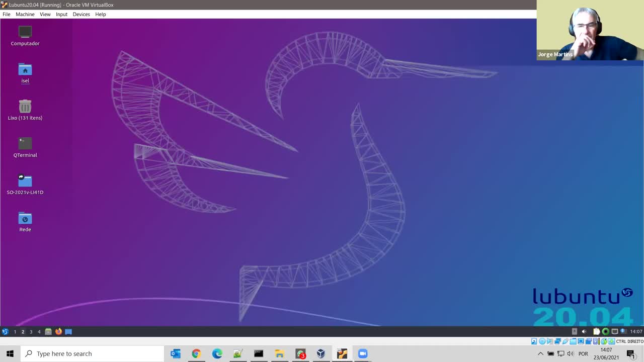This screenshot has width=644, height=362.
Task: Open Notepad++ from the Windows taskbar
Action: pos(237,353)
